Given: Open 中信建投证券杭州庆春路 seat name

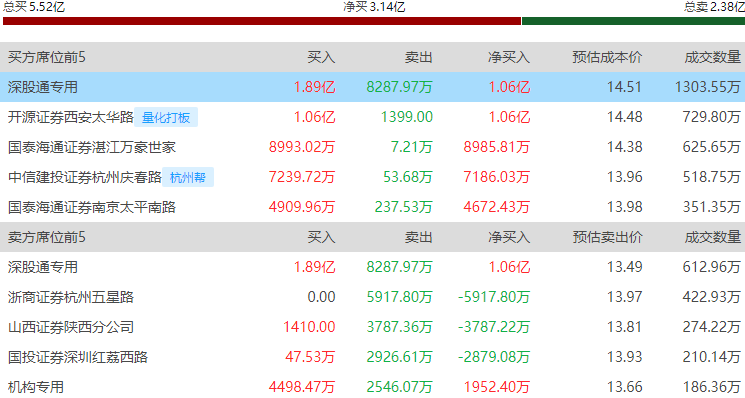Looking at the screenshot, I should point(85,177).
